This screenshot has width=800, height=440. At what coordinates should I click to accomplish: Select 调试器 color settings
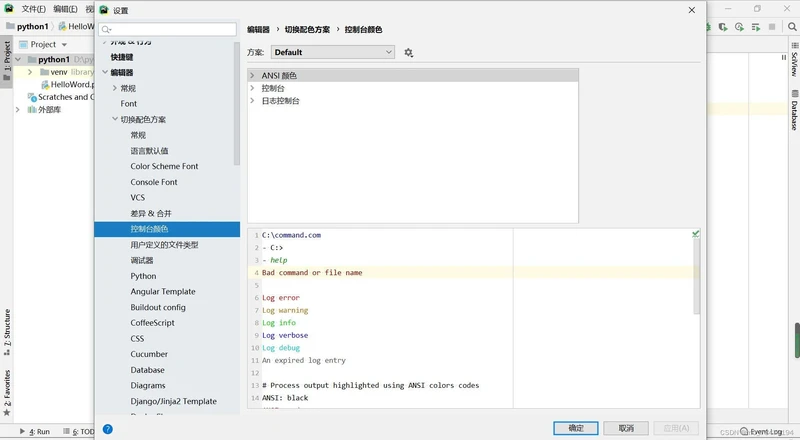[142, 260]
